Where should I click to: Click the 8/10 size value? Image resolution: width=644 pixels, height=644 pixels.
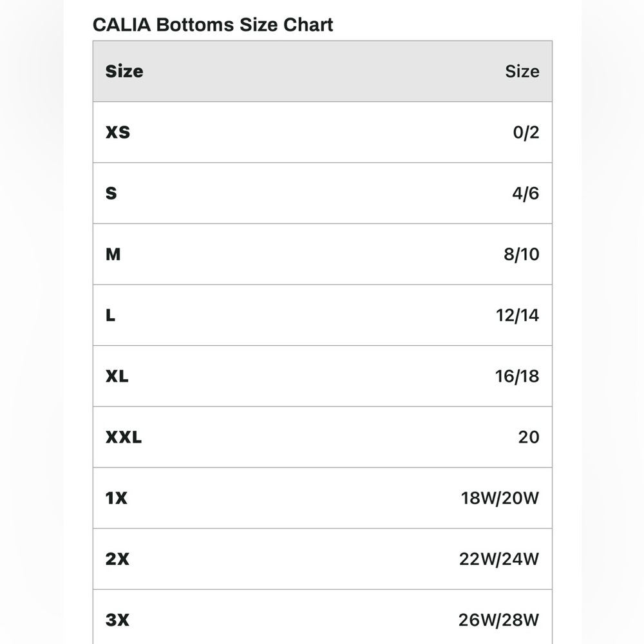click(521, 254)
